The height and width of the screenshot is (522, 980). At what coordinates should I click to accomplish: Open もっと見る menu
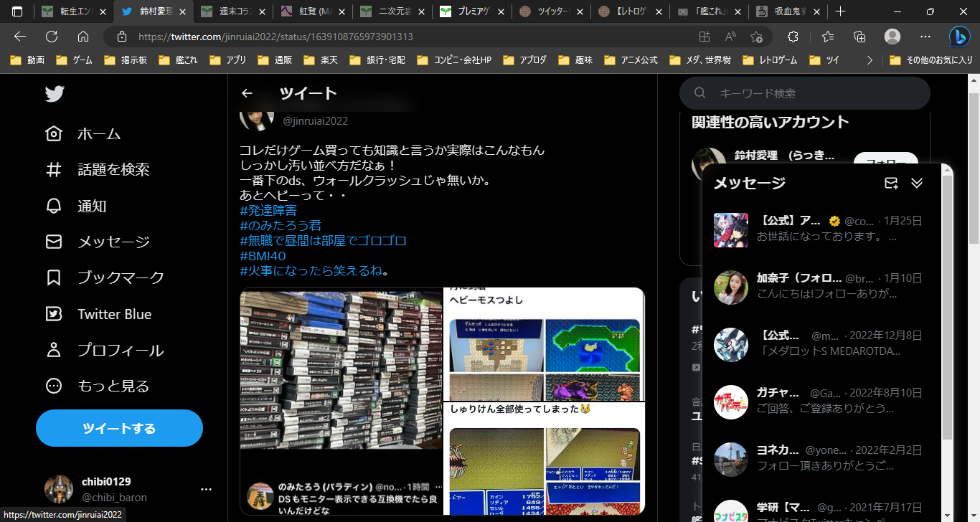[x=98, y=386]
